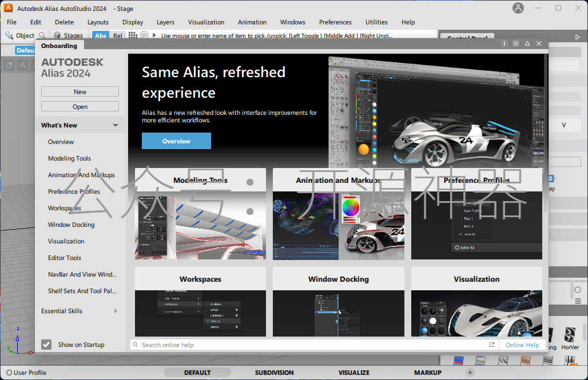
Task: Click the curved gray stripes shader icon
Action: pyautogui.click(x=503, y=361)
